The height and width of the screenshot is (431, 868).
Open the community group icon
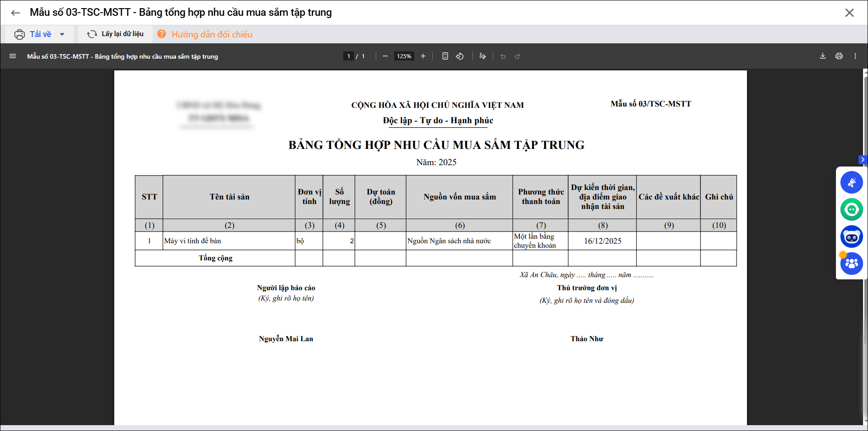pos(851,264)
